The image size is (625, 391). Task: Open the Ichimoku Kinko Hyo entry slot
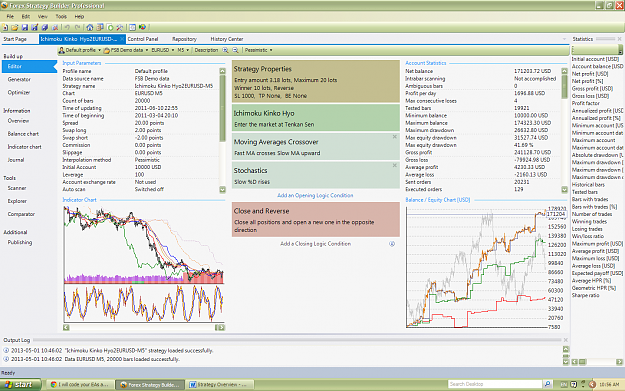click(x=316, y=118)
